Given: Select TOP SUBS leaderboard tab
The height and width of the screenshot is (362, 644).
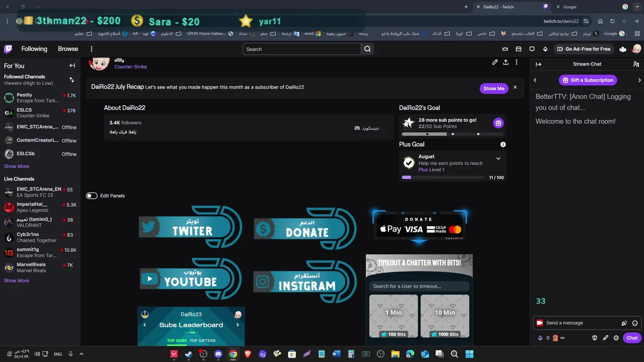Looking at the screenshot, I should click(x=177, y=341).
